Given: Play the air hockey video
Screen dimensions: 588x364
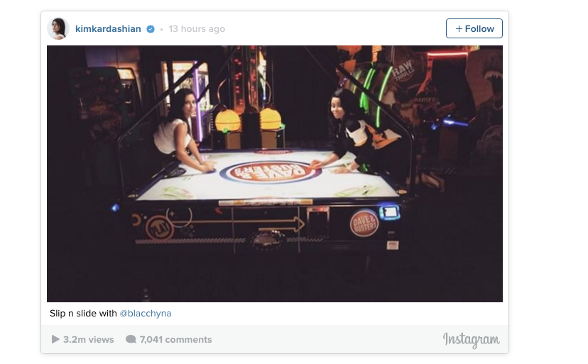Looking at the screenshot, I should 275,174.
